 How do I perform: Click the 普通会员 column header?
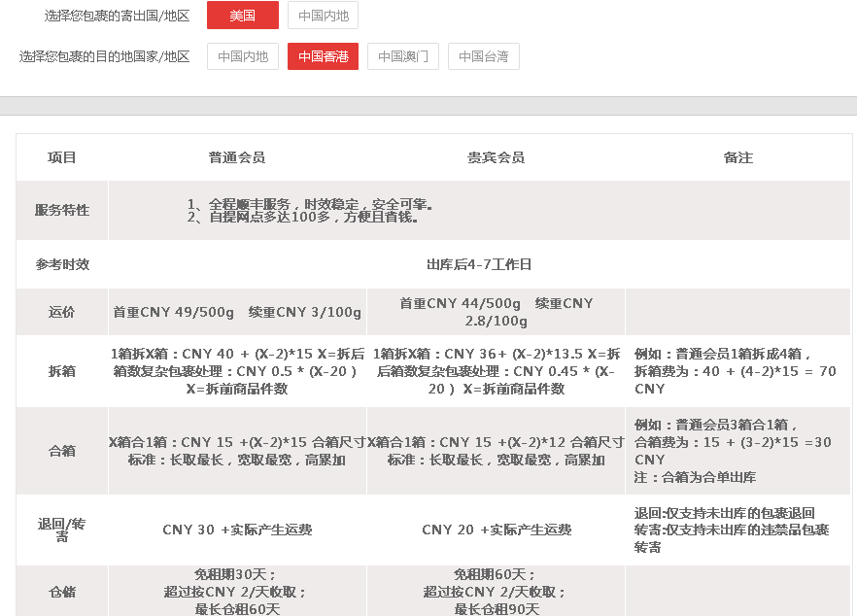(x=237, y=157)
